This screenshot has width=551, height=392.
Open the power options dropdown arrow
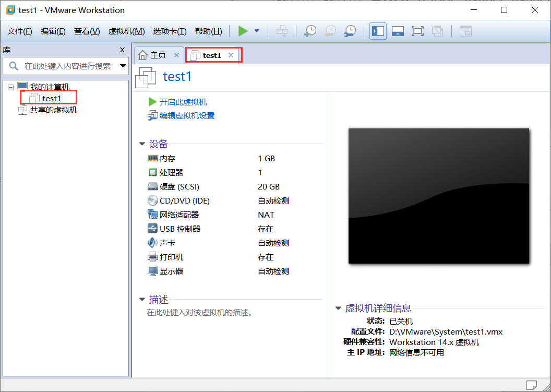pyautogui.click(x=257, y=31)
